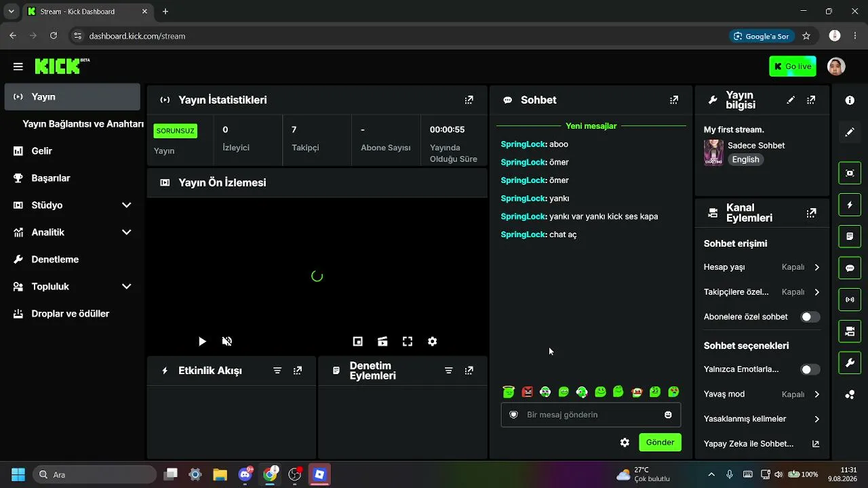The width and height of the screenshot is (868, 488).
Task: Toggle the chat bubble widget in the right sidebar
Action: pos(850,268)
